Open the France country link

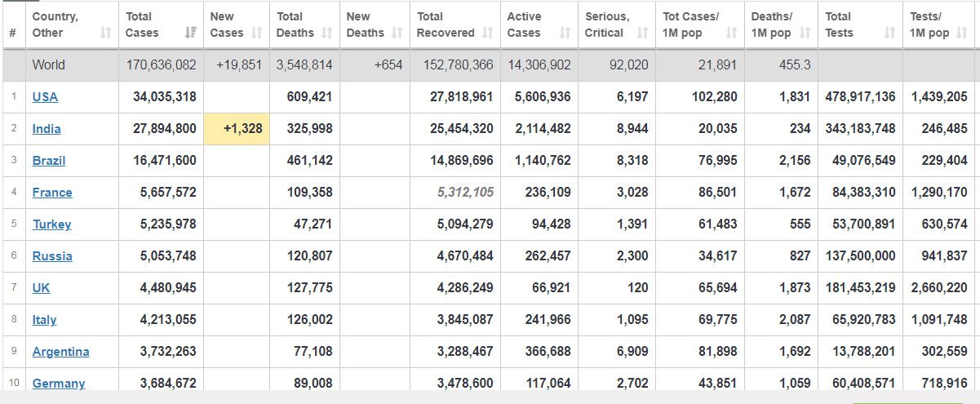pos(52,192)
